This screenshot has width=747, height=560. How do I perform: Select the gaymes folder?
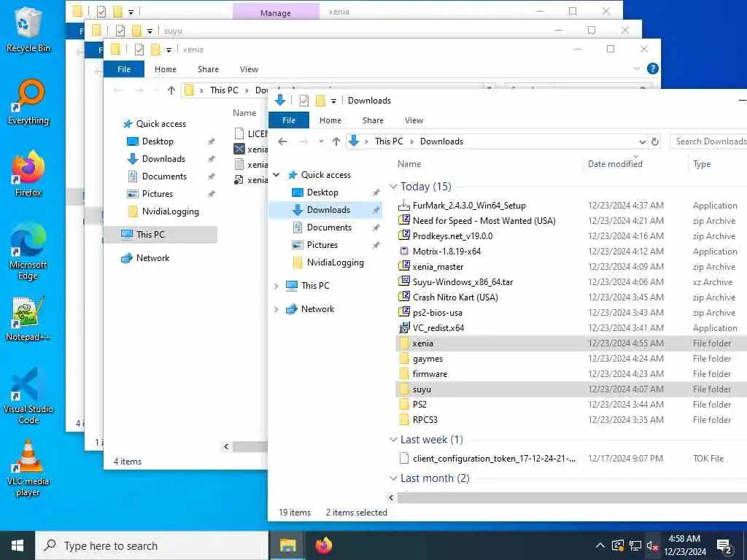click(x=427, y=359)
